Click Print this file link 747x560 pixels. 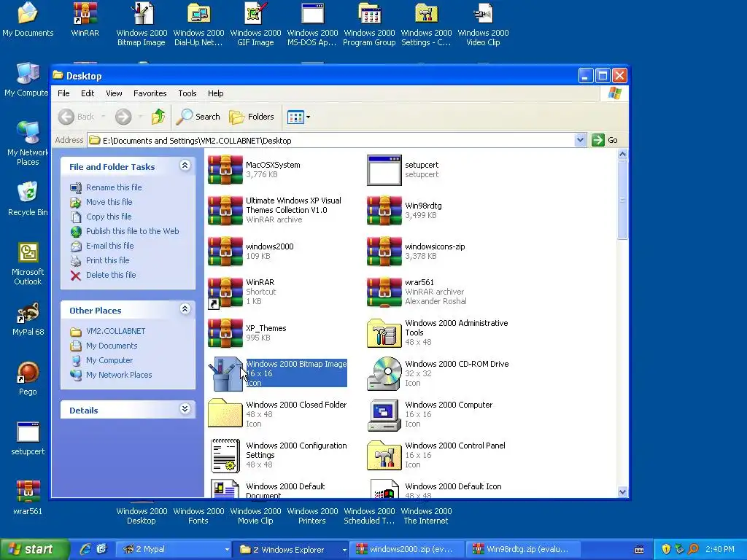click(108, 260)
